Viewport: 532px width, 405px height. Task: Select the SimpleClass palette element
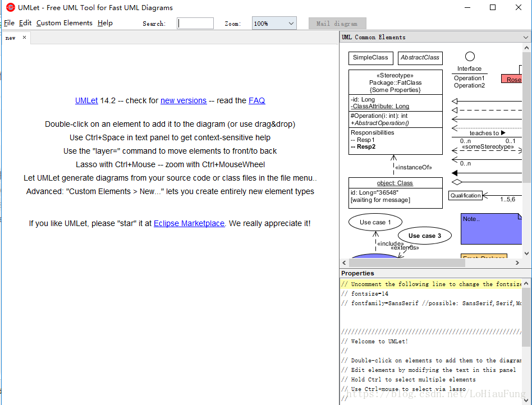tap(370, 58)
